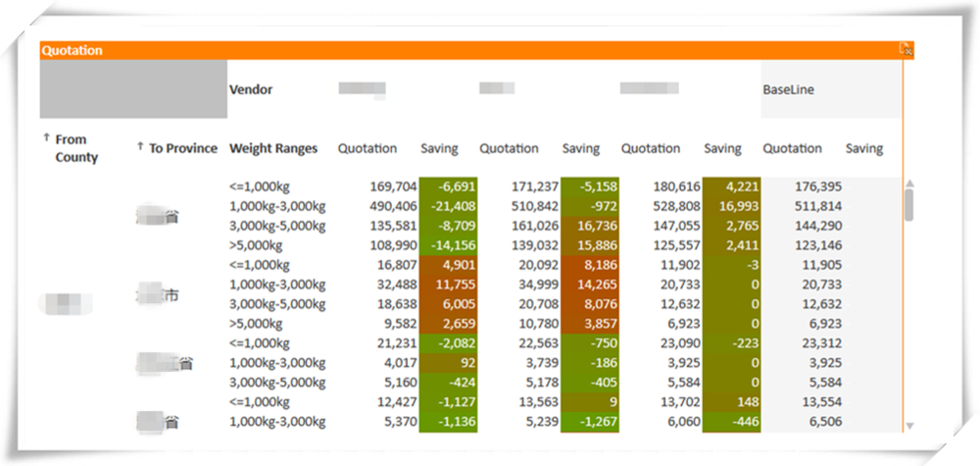Click the 16,993 saving cell
This screenshot has height=466, width=980.
pos(730,206)
